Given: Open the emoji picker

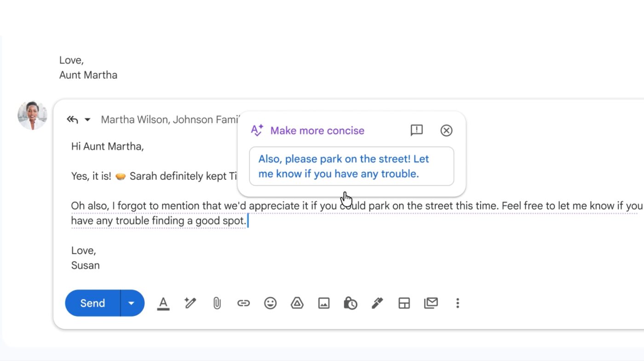Looking at the screenshot, I should 270,303.
